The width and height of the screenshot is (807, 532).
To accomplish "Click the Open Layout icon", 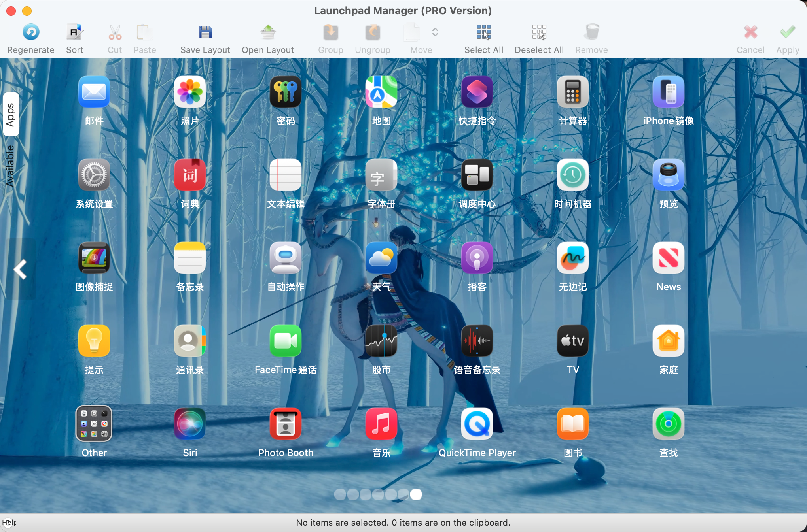I will 268,32.
